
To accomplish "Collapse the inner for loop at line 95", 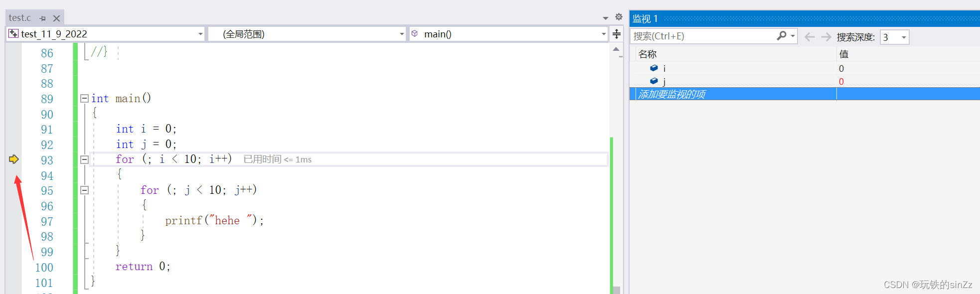I will point(85,190).
